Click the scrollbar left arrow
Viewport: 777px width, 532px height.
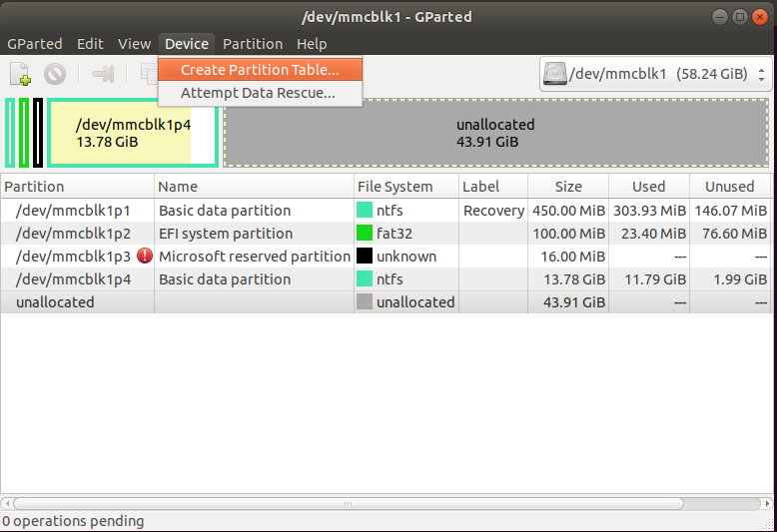pos(6,504)
